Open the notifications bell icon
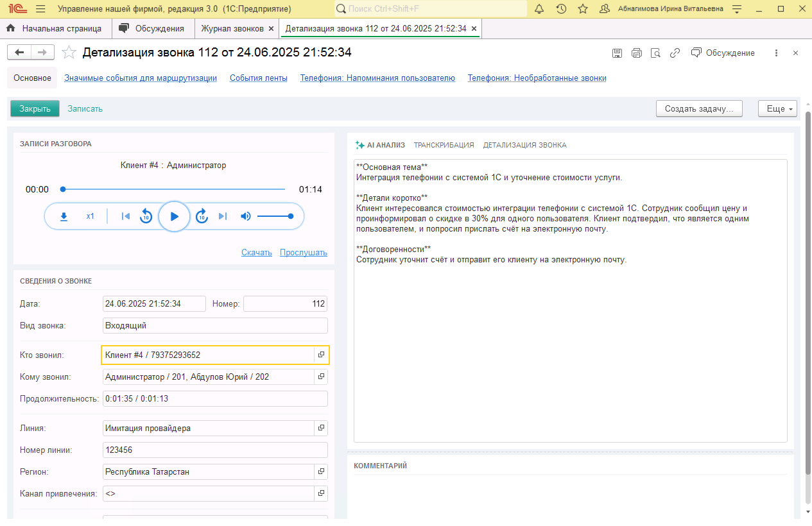The image size is (812, 526). [539, 9]
